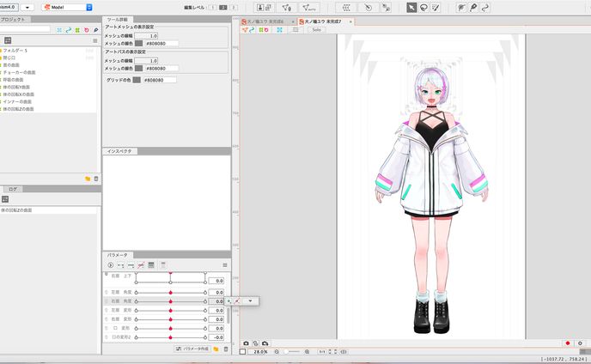Click the グリッドの色 hex value field

[159, 80]
